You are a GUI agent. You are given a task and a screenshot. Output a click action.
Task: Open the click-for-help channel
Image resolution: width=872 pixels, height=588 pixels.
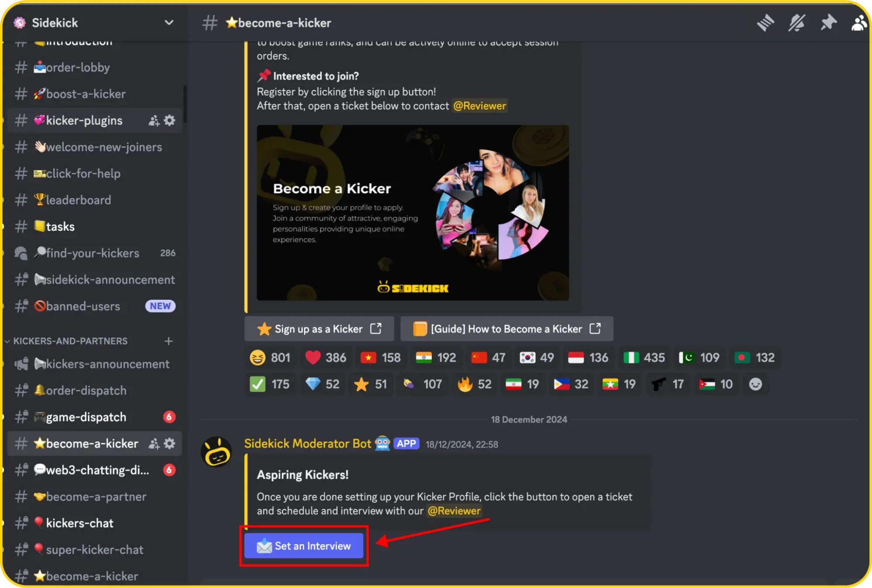95,173
